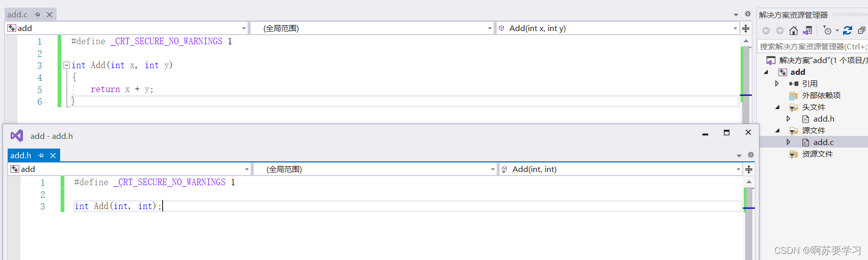Select add.h in the Solution Explorer tree
This screenshot has height=260, width=868.
pyautogui.click(x=823, y=119)
